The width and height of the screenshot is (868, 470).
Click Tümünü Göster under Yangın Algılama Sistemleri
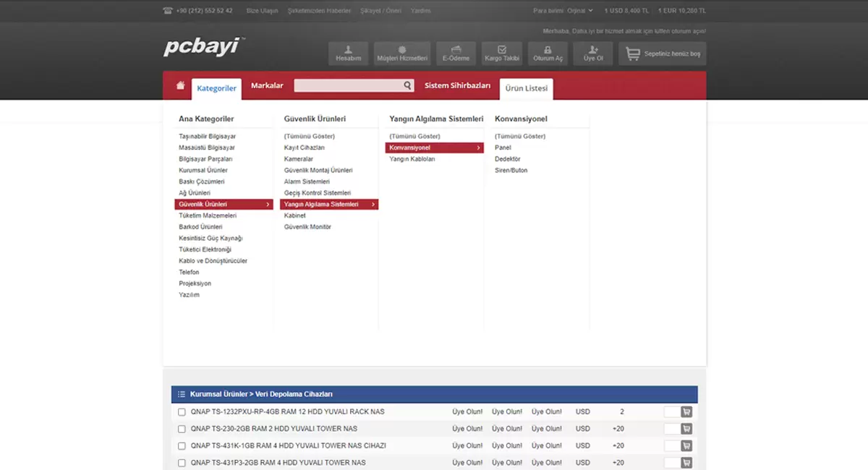click(x=414, y=136)
